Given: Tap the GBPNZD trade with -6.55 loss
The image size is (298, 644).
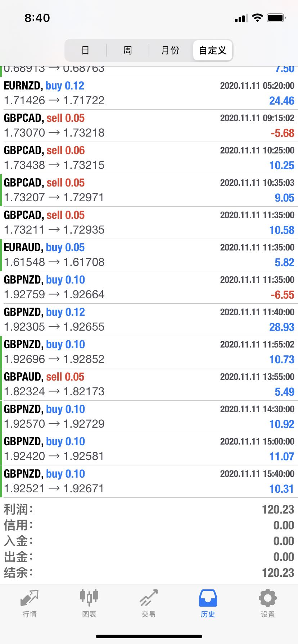Looking at the screenshot, I should (x=149, y=287).
